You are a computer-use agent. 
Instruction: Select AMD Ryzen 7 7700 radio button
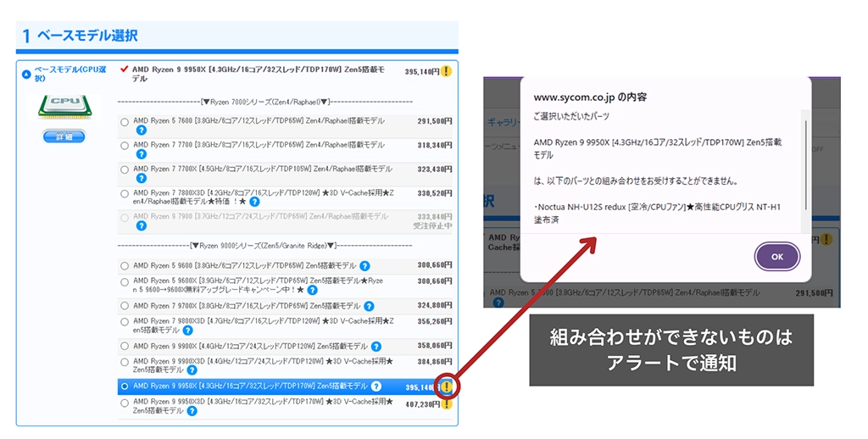[125, 146]
